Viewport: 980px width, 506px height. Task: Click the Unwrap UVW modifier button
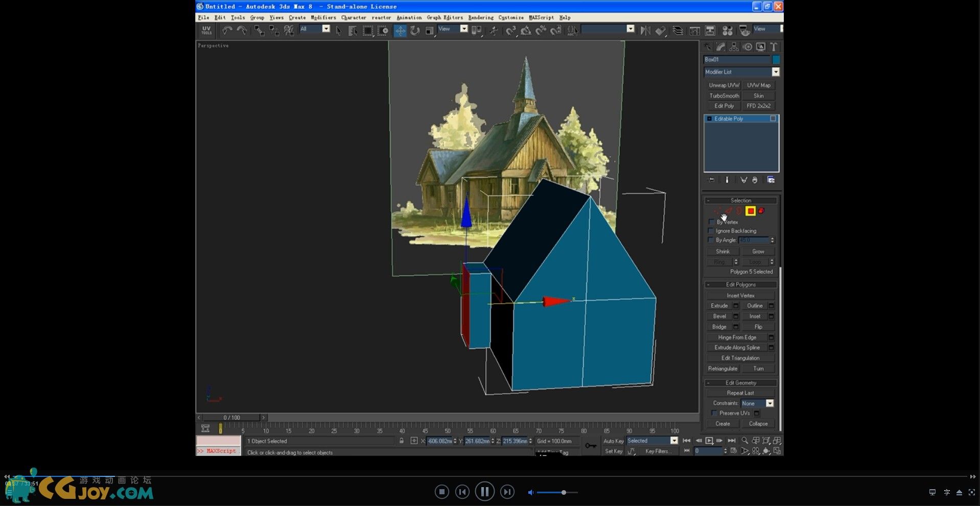click(x=724, y=85)
